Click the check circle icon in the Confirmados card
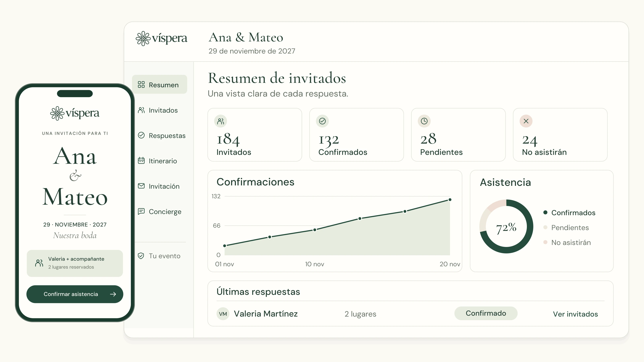The height and width of the screenshot is (362, 644). coord(322,121)
